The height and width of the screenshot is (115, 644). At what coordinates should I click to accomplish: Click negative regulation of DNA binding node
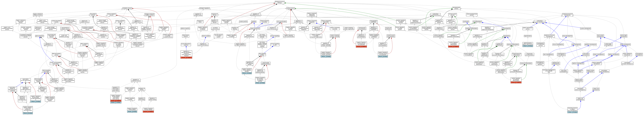click(132, 109)
